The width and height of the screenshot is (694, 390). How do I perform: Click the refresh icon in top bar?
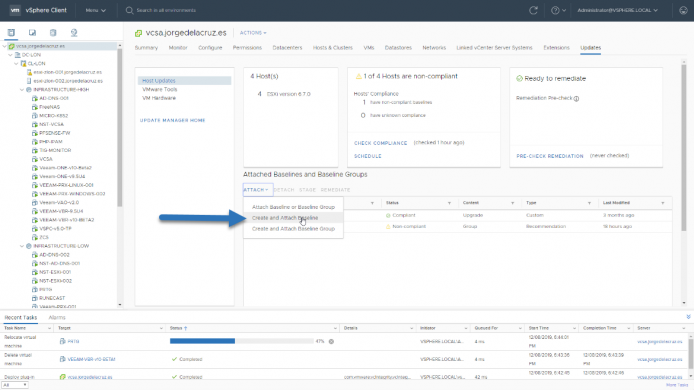point(533,10)
